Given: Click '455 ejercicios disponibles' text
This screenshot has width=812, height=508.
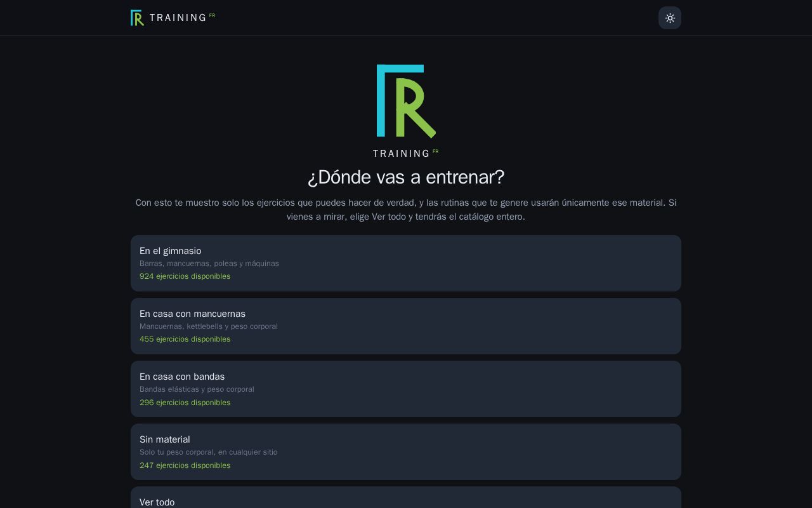Looking at the screenshot, I should 185,339.
